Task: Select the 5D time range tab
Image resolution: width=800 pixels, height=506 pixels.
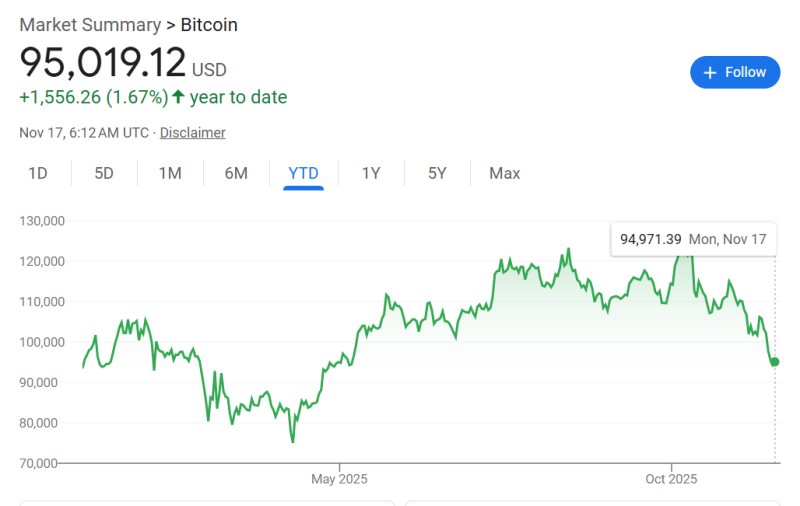Action: 104,173
